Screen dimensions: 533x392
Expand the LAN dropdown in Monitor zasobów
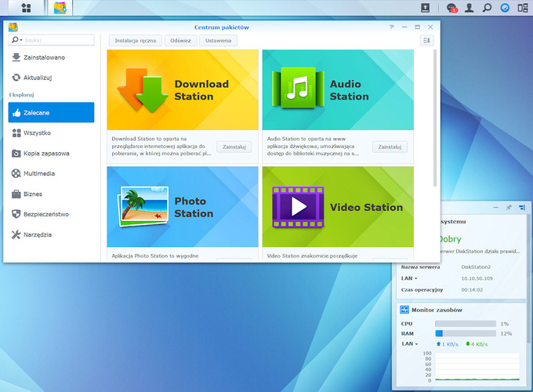click(410, 343)
